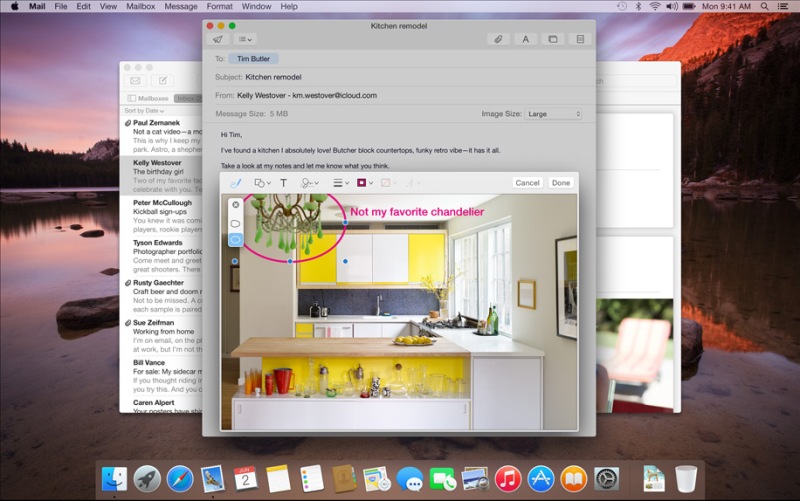Screen dimensions: 800x501
Task: Click the Done button in markup toolbar
Action: pos(560,183)
